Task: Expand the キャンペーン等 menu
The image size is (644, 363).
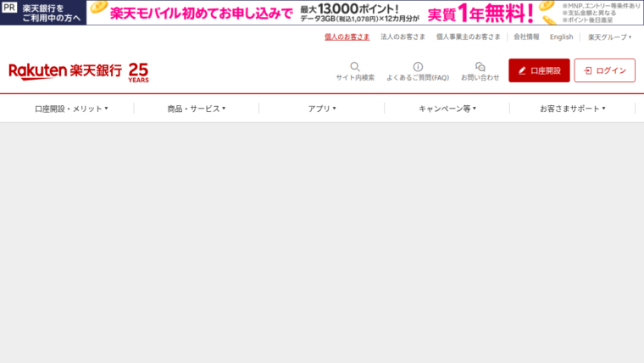Action: coord(447,109)
